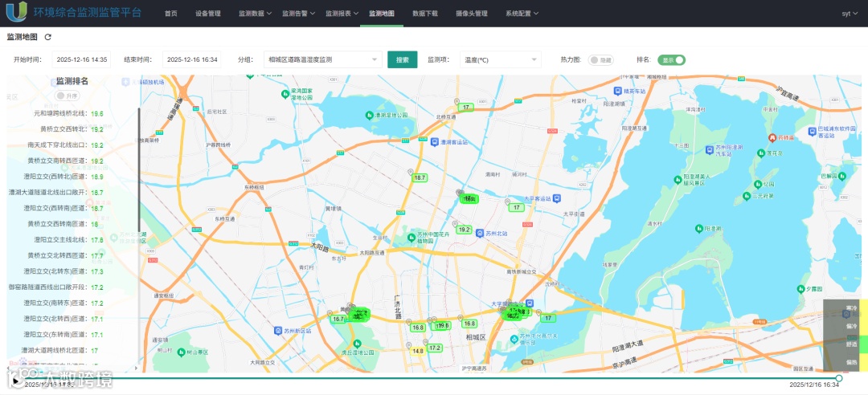Open the 分组 group dropdown
The height and width of the screenshot is (395, 868).
pyautogui.click(x=323, y=59)
